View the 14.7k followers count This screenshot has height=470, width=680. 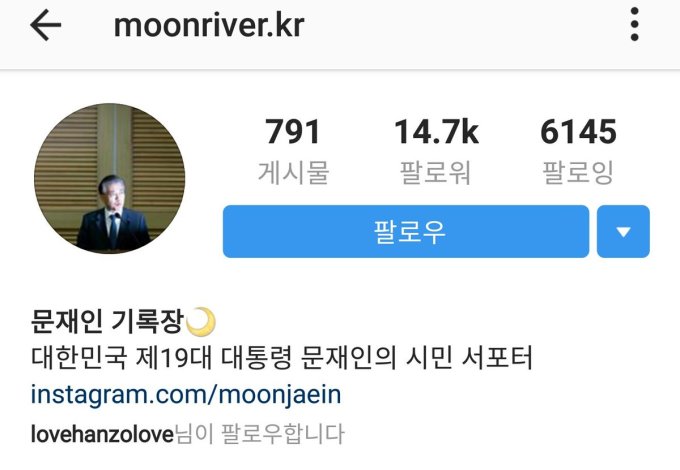coord(436,132)
